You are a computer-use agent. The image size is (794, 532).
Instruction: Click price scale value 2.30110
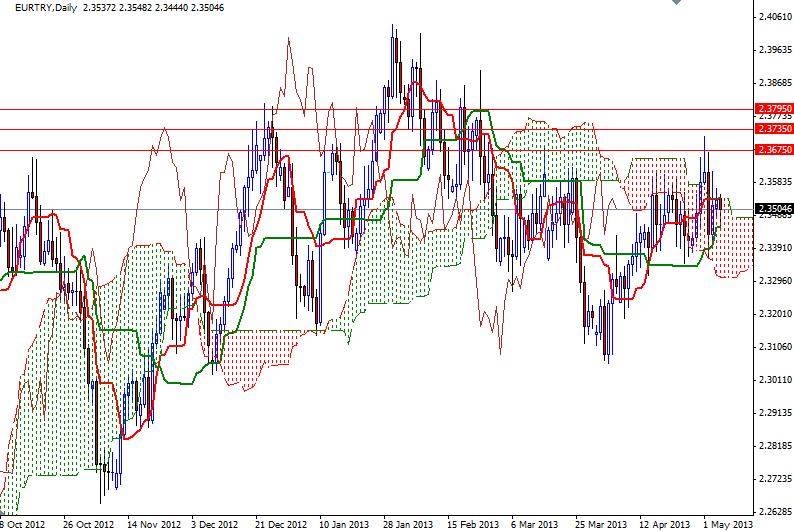(775, 380)
